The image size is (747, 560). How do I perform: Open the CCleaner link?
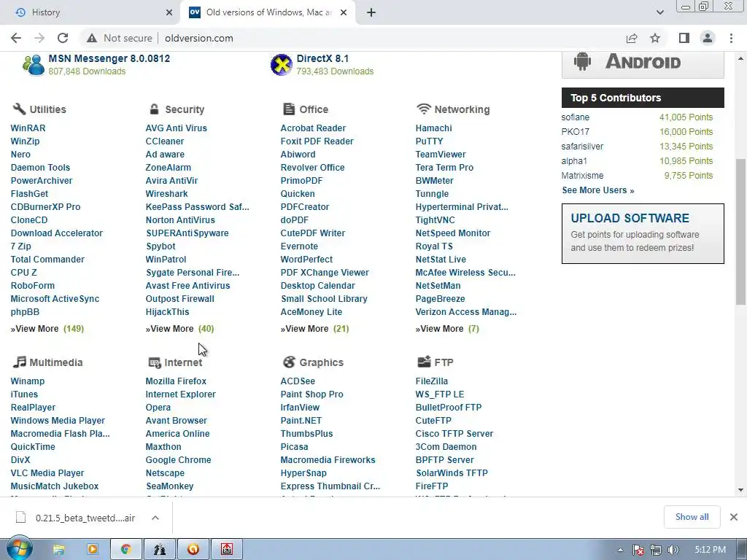point(164,141)
